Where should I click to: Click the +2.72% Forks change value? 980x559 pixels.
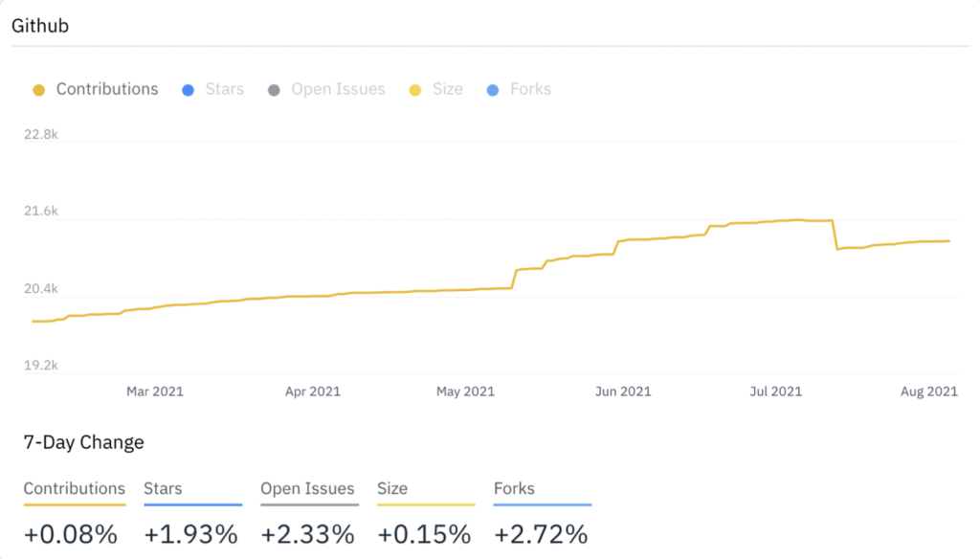541,534
